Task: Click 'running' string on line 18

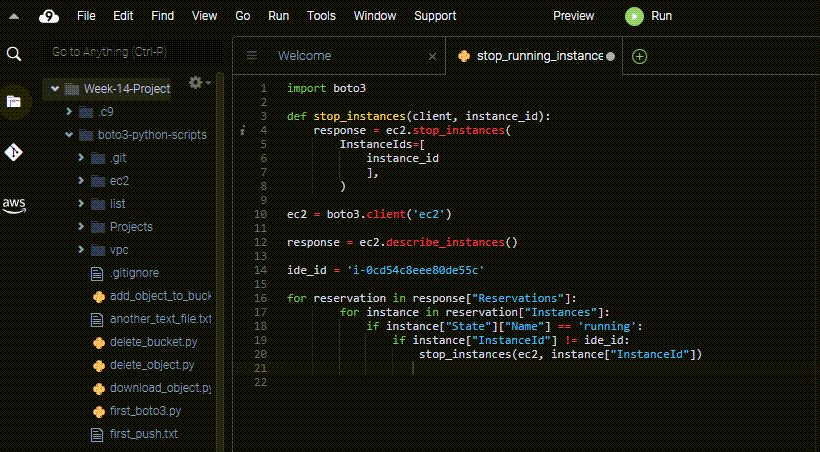Action: [x=607, y=326]
